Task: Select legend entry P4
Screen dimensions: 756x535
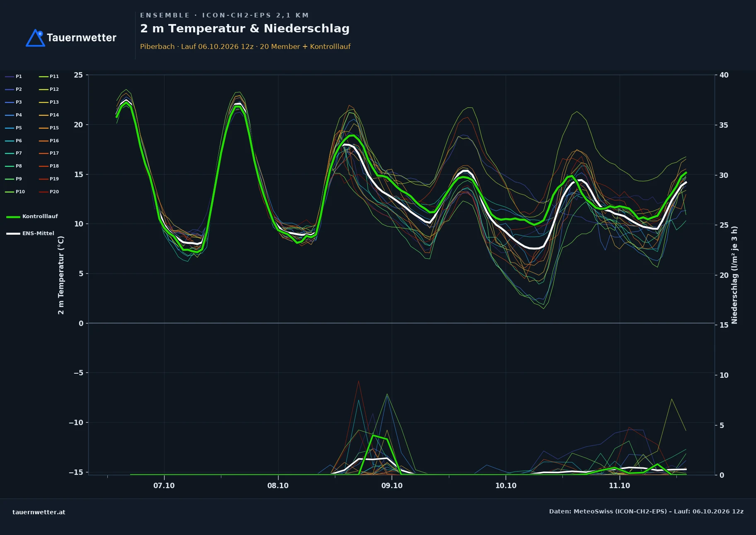Action: [x=14, y=115]
